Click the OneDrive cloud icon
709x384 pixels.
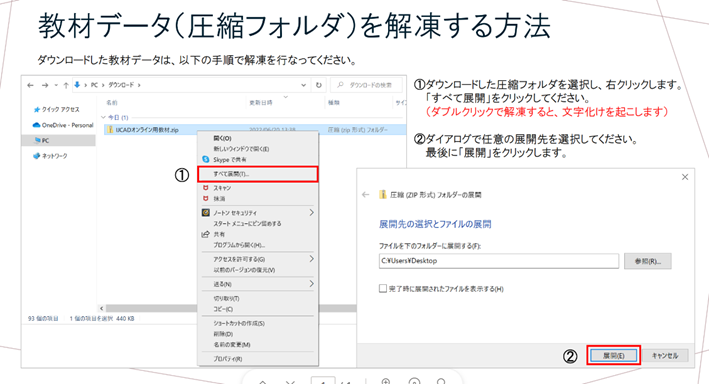point(37,125)
